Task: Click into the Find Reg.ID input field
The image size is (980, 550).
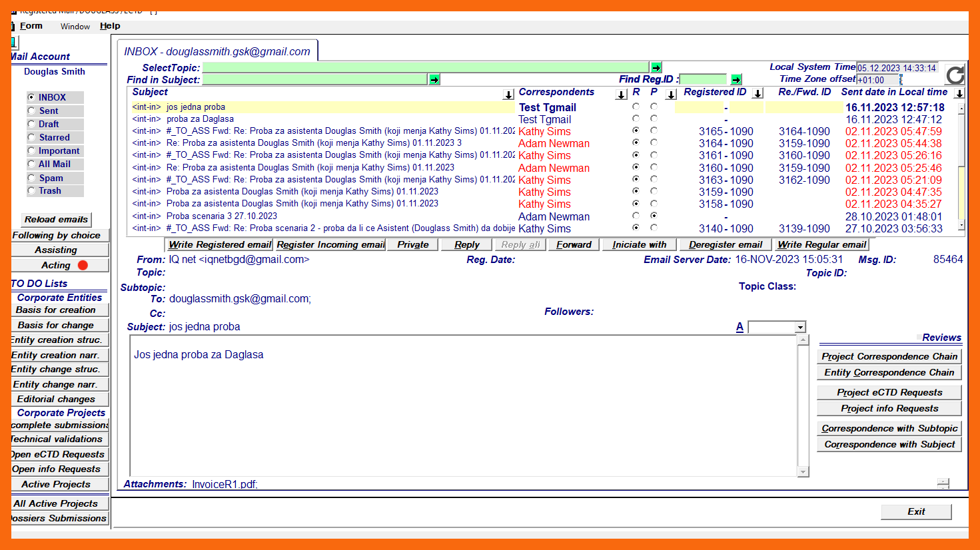Action: point(703,79)
